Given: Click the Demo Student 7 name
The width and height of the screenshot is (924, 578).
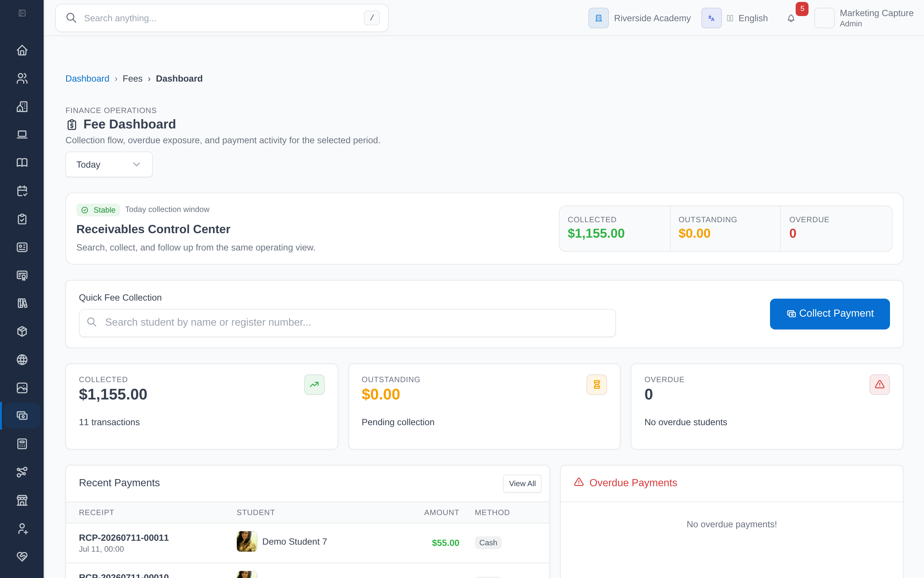Looking at the screenshot, I should tap(295, 542).
